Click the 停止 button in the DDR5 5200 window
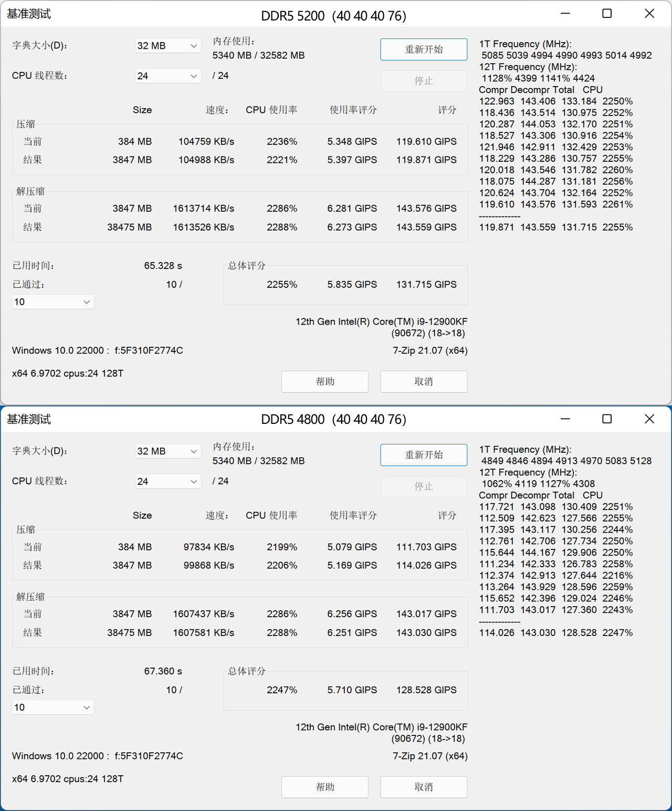This screenshot has height=811, width=672. click(423, 80)
